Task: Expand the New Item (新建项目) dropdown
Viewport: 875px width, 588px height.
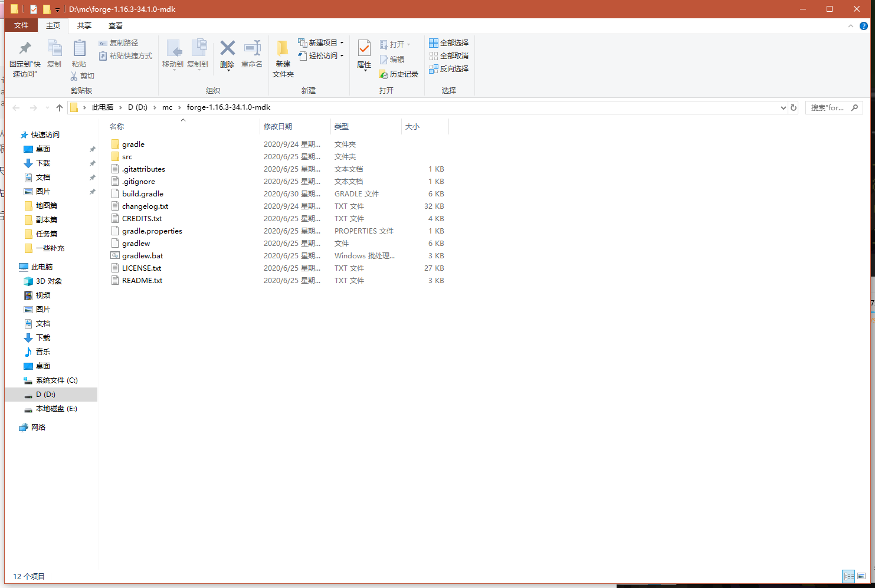Action: pos(342,43)
